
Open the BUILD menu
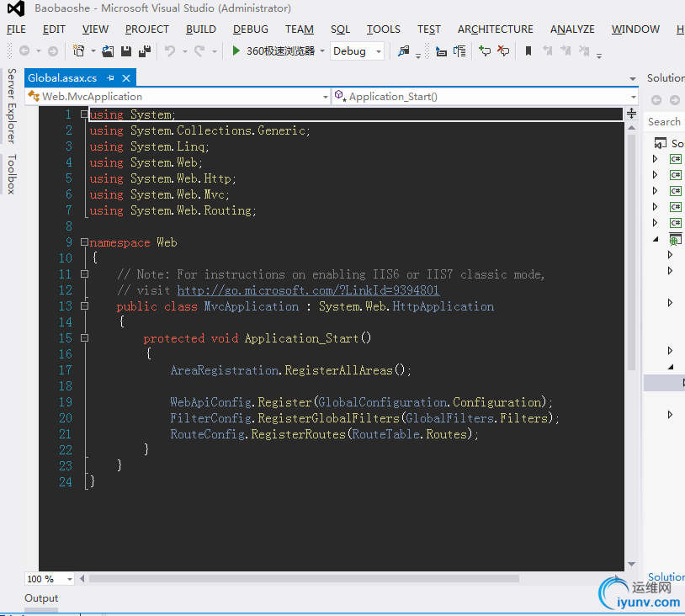201,29
